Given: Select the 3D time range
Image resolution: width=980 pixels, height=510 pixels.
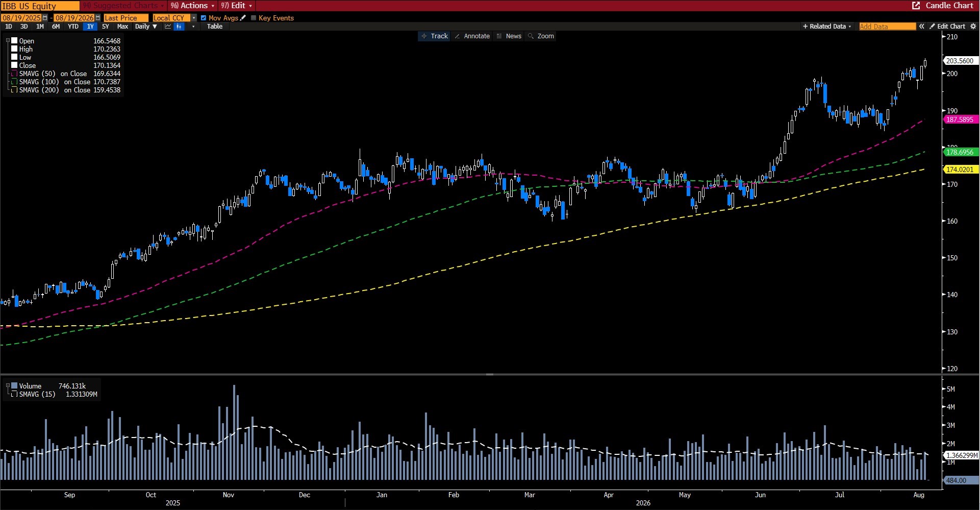Looking at the screenshot, I should click(x=24, y=27).
